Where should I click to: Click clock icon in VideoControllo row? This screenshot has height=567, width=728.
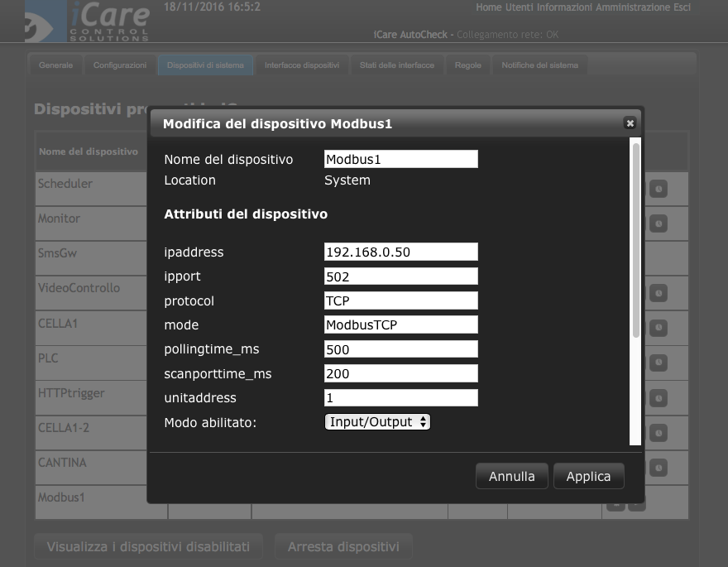(659, 294)
